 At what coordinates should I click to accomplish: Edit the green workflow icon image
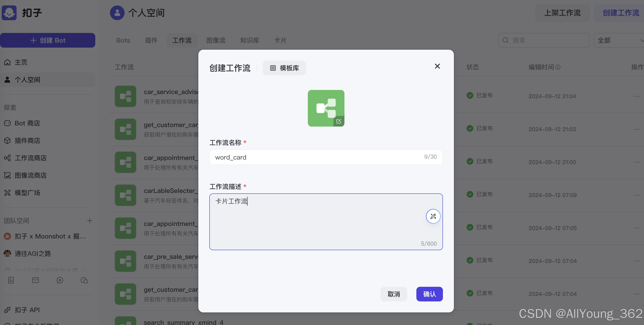(x=338, y=121)
